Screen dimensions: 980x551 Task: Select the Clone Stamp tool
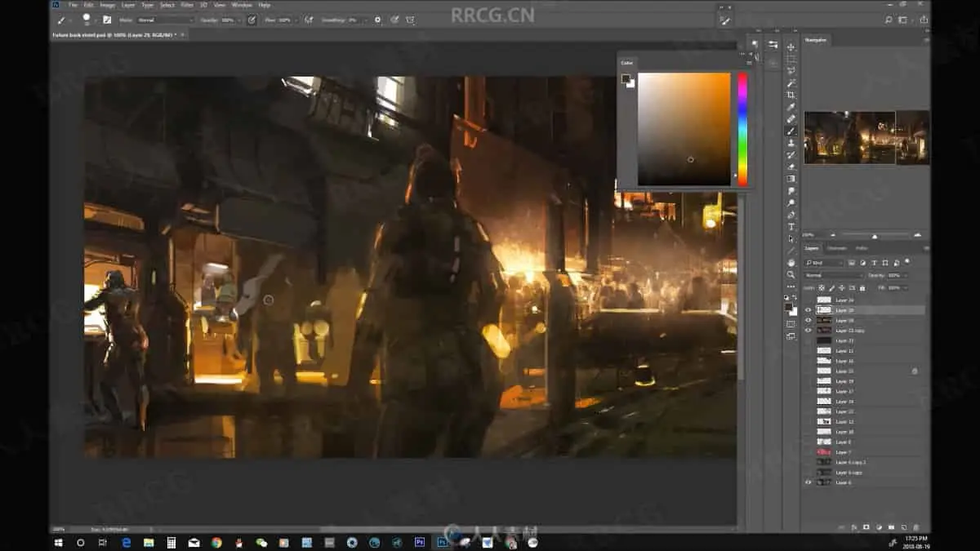[791, 143]
